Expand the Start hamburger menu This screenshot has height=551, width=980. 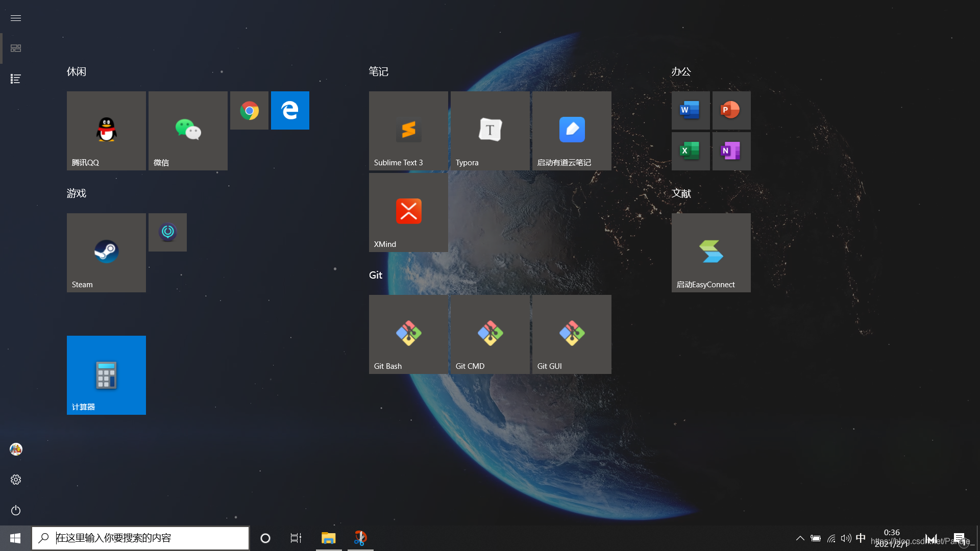pos(16,18)
